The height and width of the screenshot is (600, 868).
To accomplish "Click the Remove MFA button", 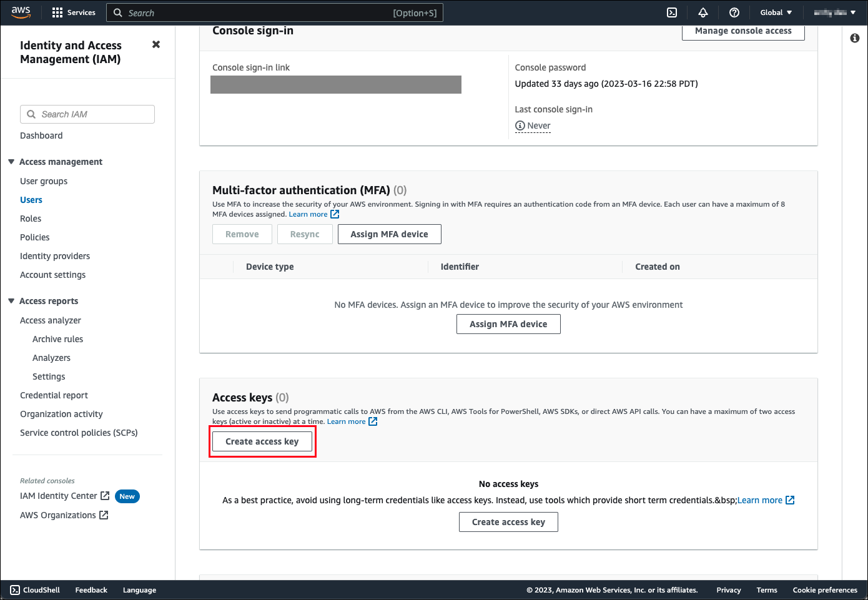I will pyautogui.click(x=242, y=234).
